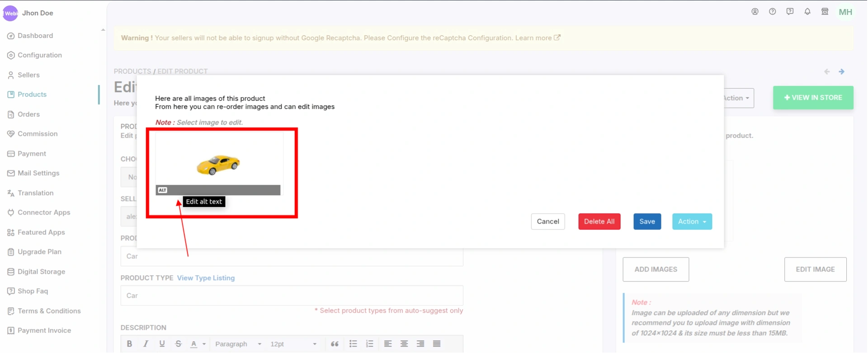Click the Jhon Doe store name
The height and width of the screenshot is (353, 868).
[x=38, y=13]
